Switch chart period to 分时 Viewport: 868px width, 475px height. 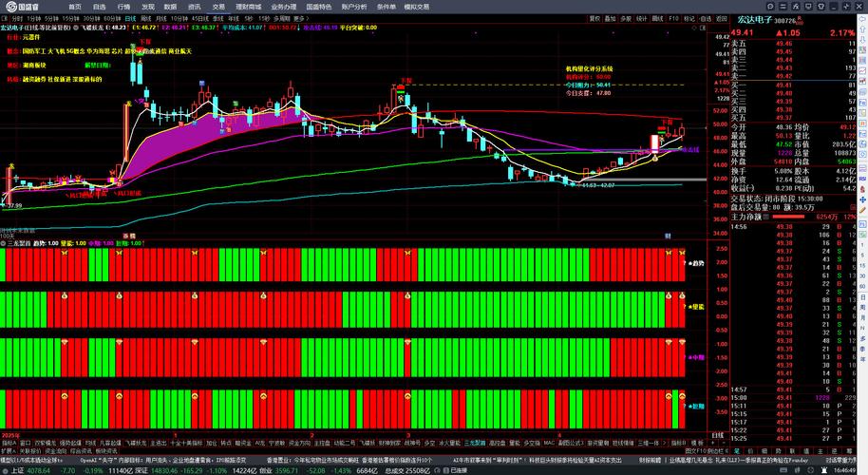point(17,18)
